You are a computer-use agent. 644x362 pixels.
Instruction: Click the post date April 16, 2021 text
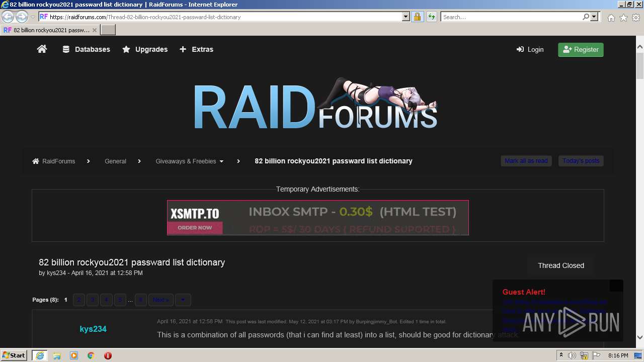(190, 321)
